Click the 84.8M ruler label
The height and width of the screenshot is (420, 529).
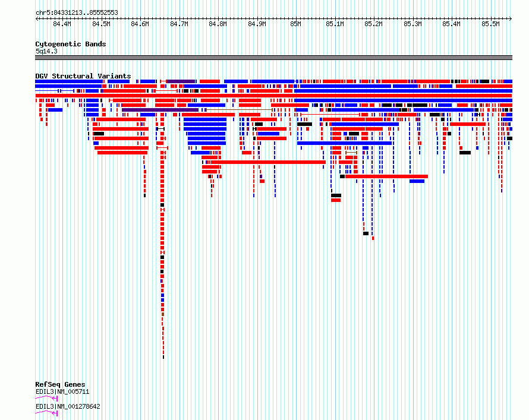218,24
